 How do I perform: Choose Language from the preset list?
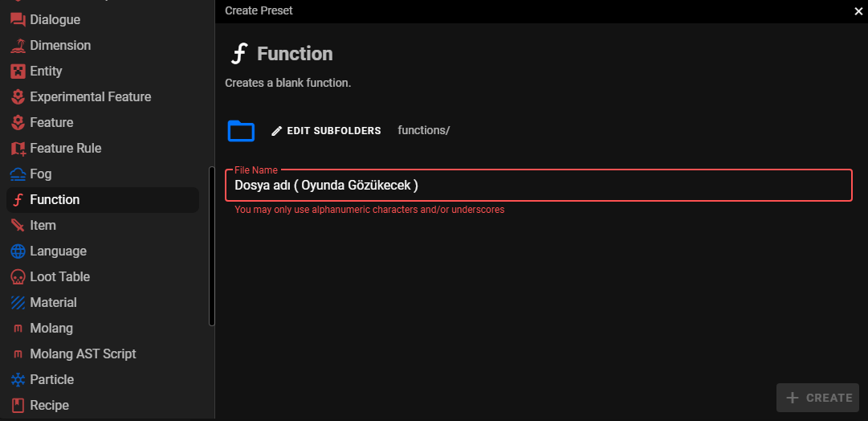pos(58,251)
